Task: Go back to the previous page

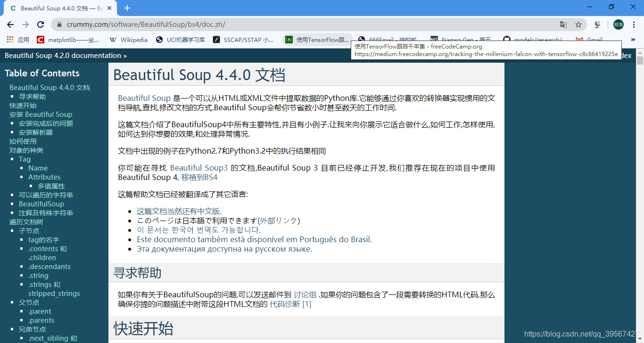Action: tap(10, 24)
